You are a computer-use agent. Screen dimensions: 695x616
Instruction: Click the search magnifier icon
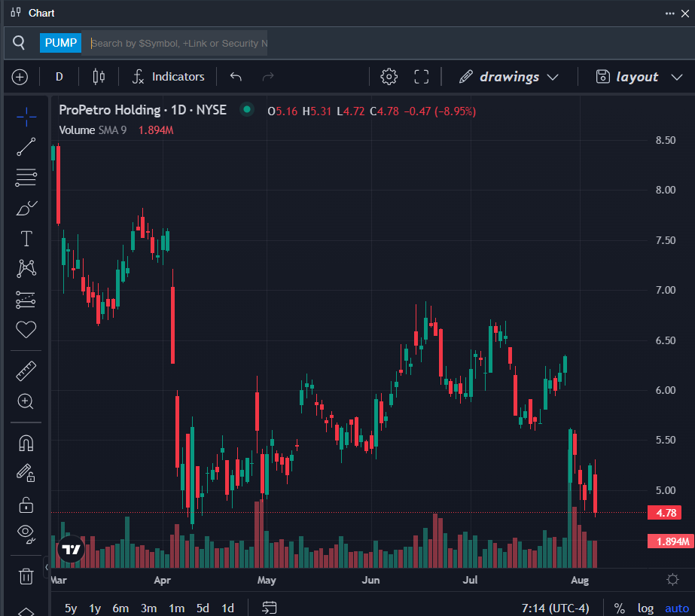[19, 42]
